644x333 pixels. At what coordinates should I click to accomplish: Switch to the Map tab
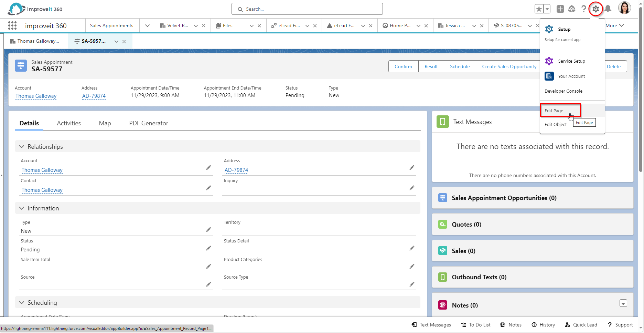(105, 123)
